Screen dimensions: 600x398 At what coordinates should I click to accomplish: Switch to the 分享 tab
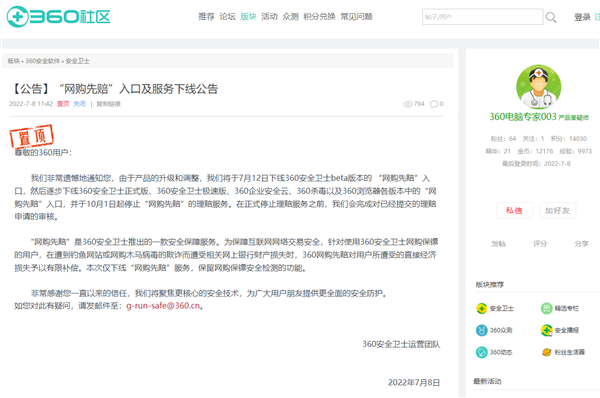click(581, 244)
